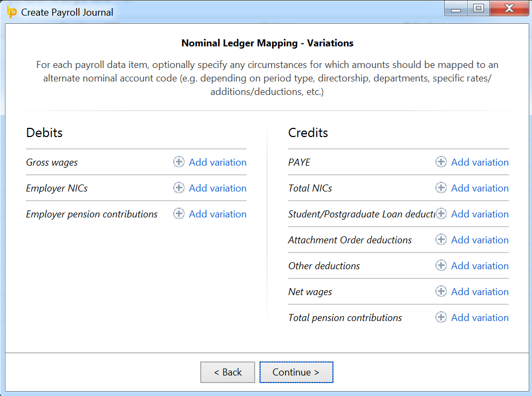Select Add variation link for Gross wages

point(217,162)
